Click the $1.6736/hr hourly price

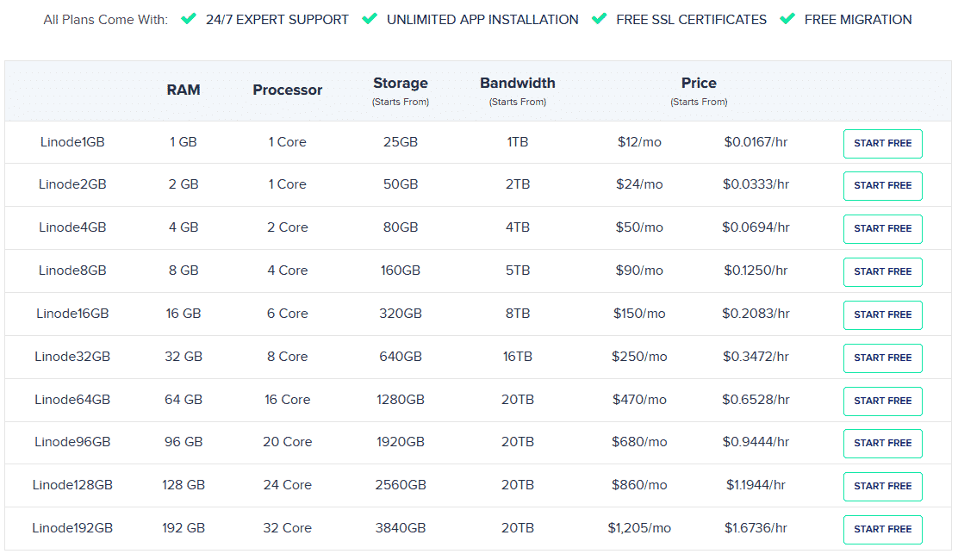click(x=756, y=527)
